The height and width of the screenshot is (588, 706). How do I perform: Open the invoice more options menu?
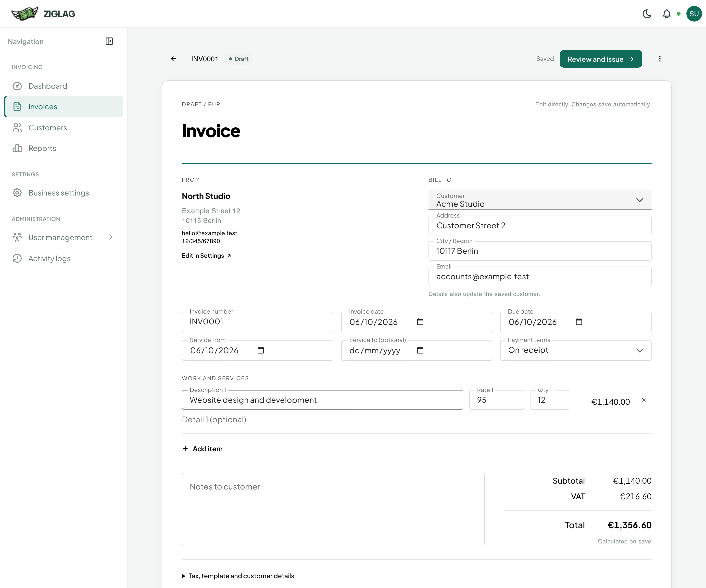coord(660,59)
